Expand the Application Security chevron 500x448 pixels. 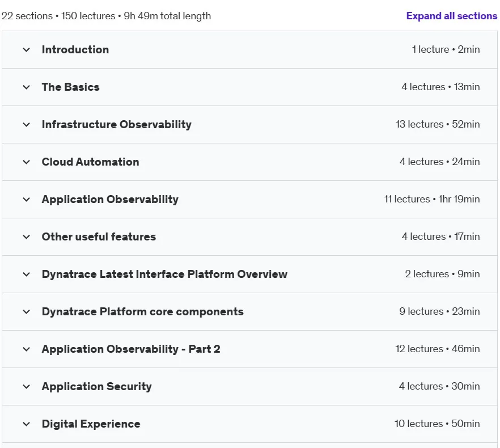tap(27, 386)
